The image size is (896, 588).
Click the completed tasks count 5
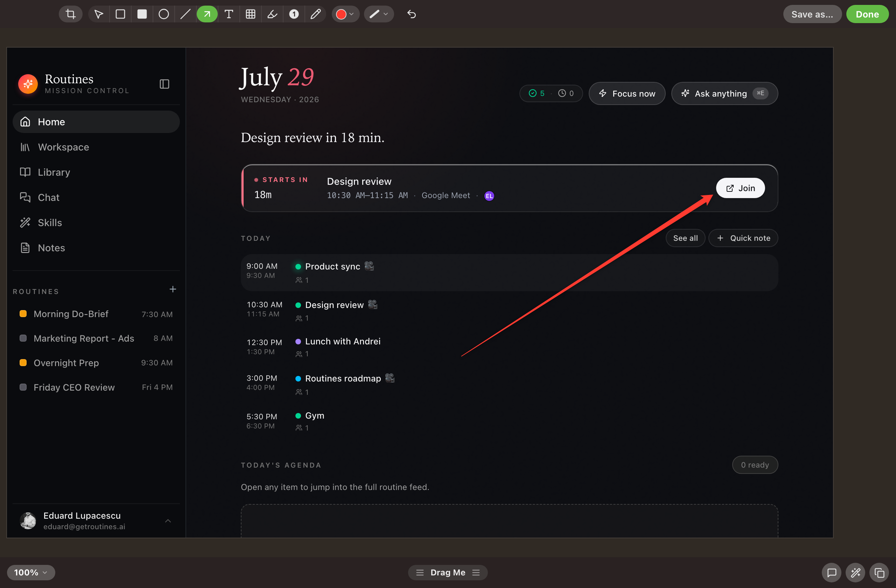[x=537, y=93]
